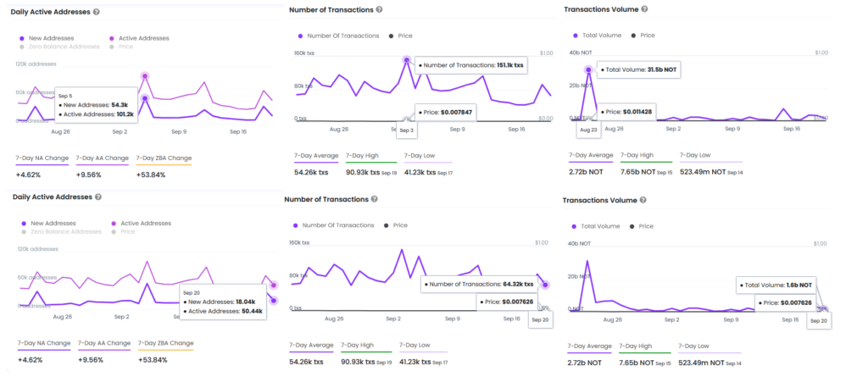
Task: Select 7-Day AA Change tab in upper addresses panel
Action: (x=102, y=159)
